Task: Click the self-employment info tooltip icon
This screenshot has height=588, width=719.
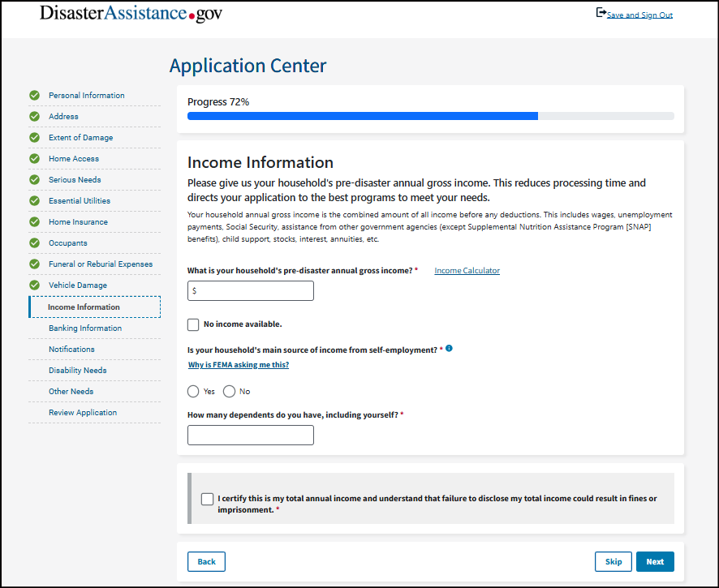Action: tap(449, 349)
